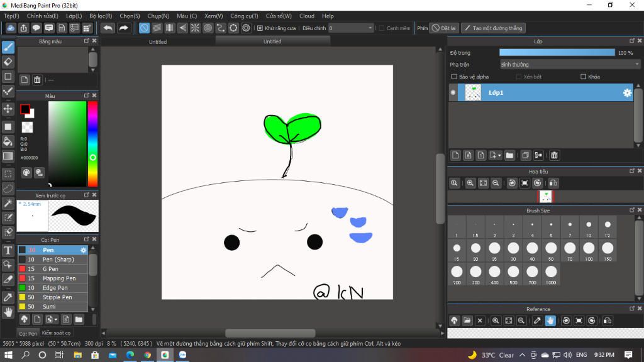The height and width of the screenshot is (362, 644).
Task: Select the Hand tool in the left toolbar
Action: coord(8,312)
